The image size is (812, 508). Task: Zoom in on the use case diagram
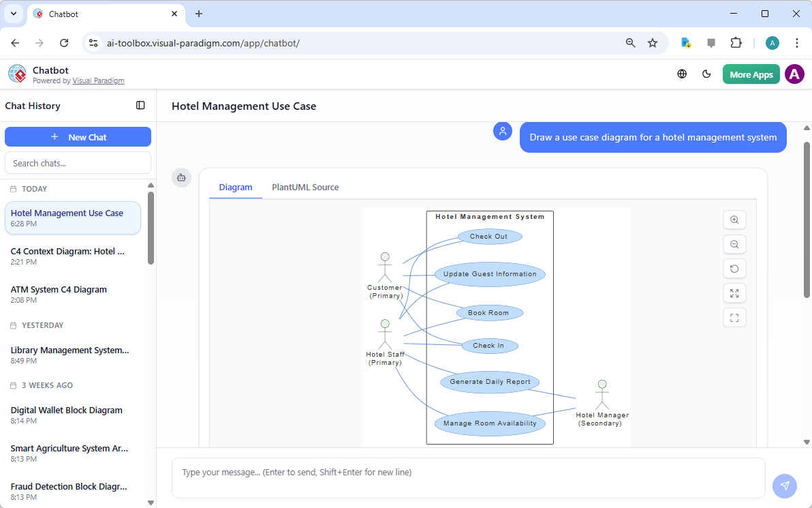(734, 220)
